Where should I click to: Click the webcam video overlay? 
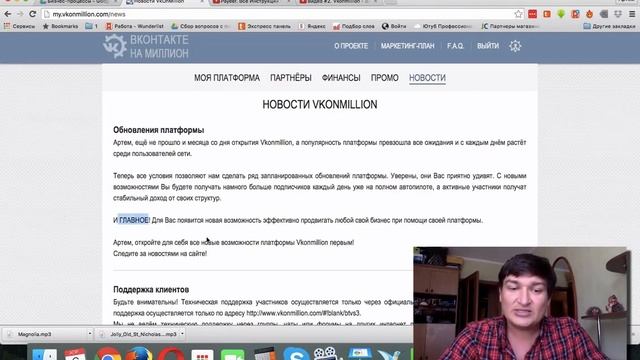520,303
